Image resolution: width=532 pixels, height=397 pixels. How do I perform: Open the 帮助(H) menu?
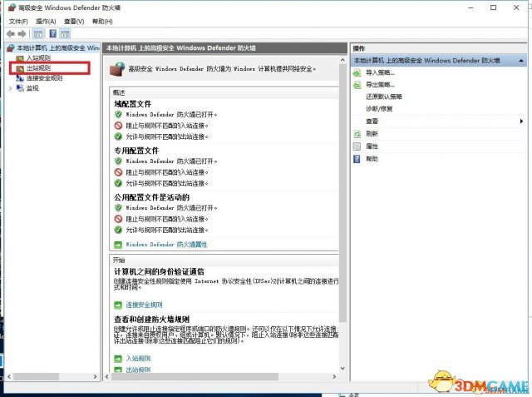click(102, 22)
